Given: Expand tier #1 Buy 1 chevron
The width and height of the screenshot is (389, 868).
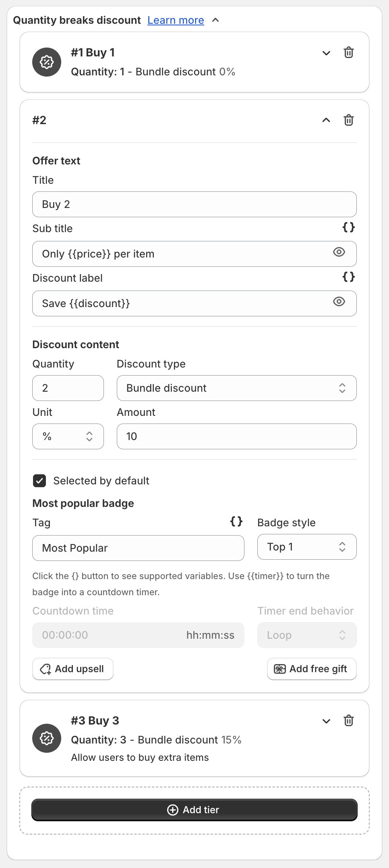Looking at the screenshot, I should 327,53.
